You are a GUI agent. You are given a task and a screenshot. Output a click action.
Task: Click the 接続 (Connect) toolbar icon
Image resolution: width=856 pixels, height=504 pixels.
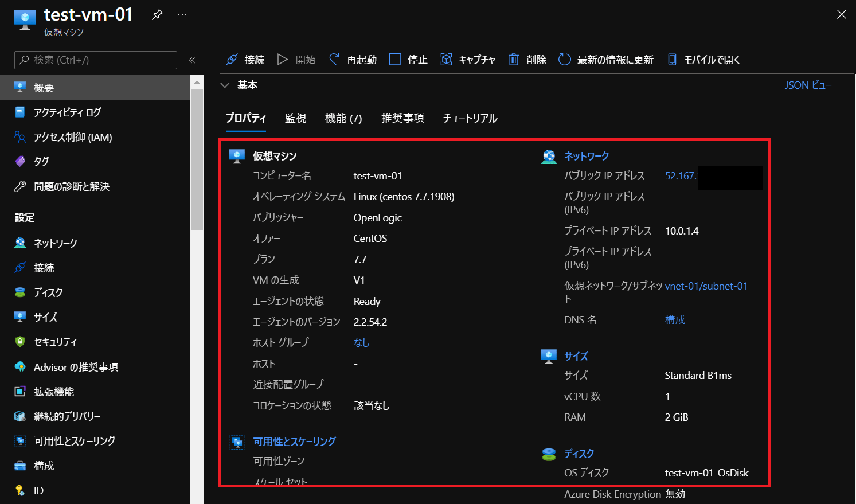pyautogui.click(x=232, y=60)
